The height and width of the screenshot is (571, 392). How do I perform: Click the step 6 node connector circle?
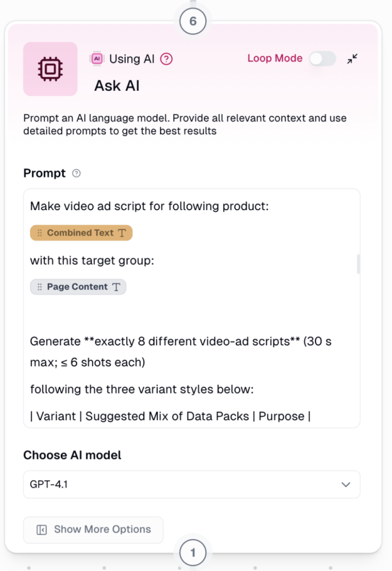193,22
